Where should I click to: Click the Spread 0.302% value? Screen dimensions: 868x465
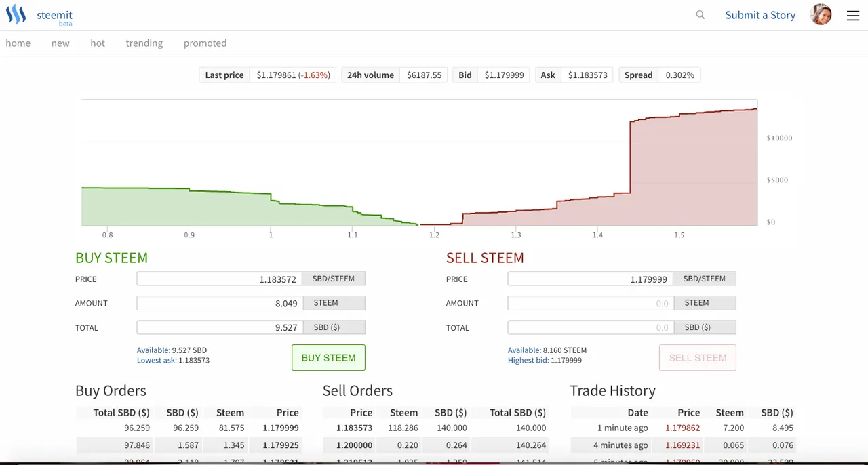[x=679, y=75]
